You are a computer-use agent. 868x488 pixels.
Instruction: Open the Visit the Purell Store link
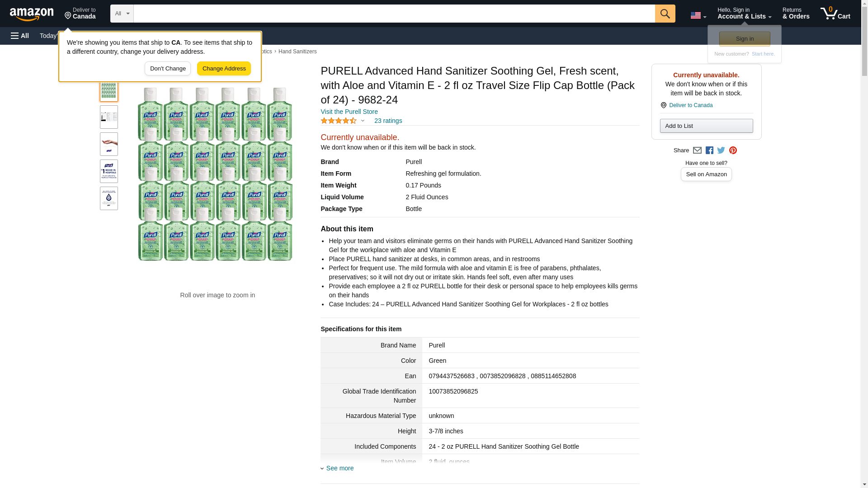[349, 112]
